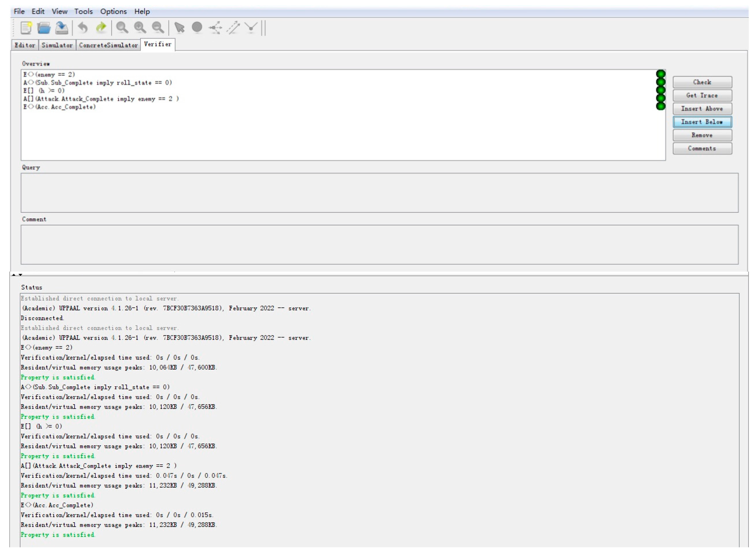Select the Add Edge arrow tool

click(x=233, y=28)
